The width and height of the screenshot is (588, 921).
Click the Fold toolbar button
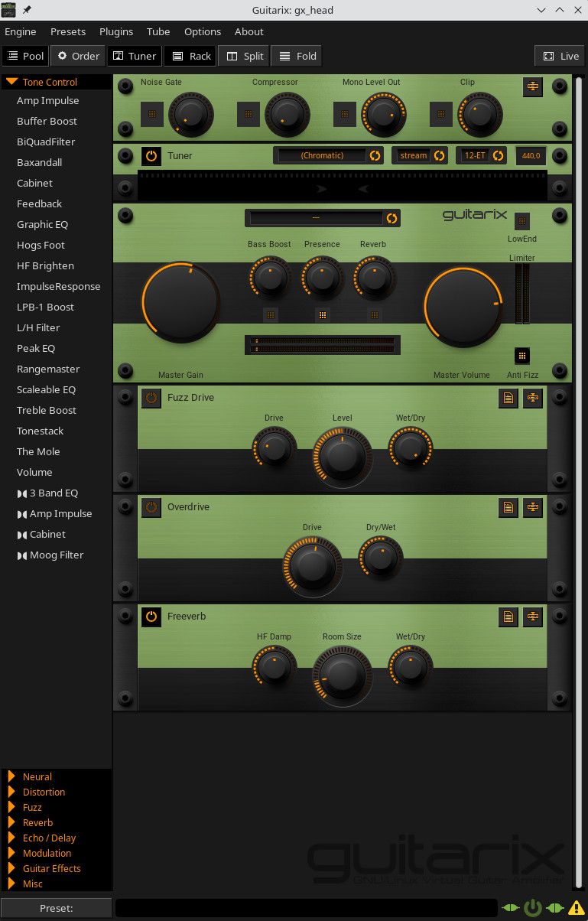click(297, 56)
